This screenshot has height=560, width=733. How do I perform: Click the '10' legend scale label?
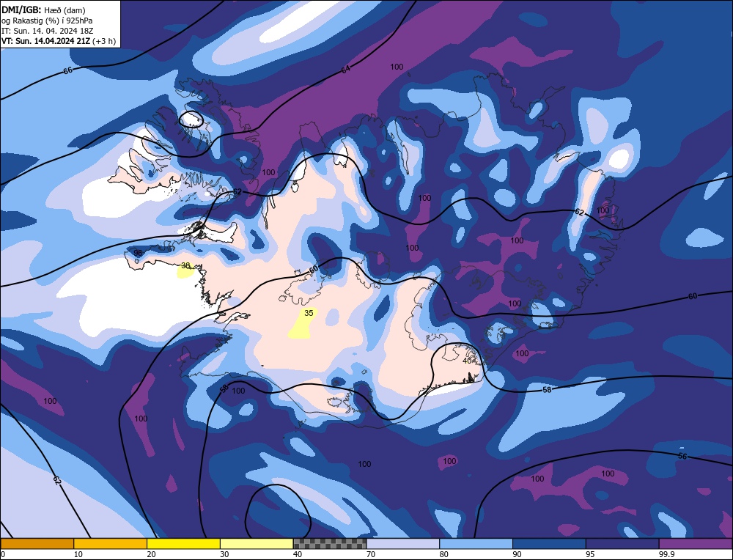(78, 554)
